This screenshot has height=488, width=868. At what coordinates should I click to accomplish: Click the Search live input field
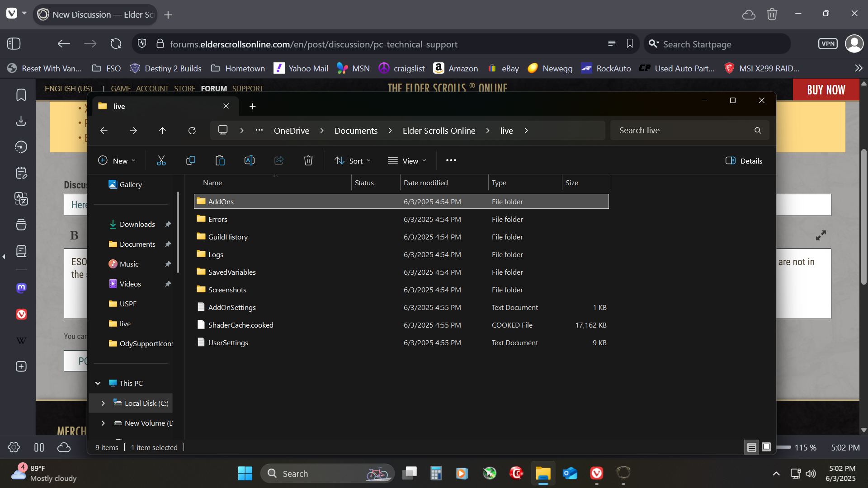[683, 131]
